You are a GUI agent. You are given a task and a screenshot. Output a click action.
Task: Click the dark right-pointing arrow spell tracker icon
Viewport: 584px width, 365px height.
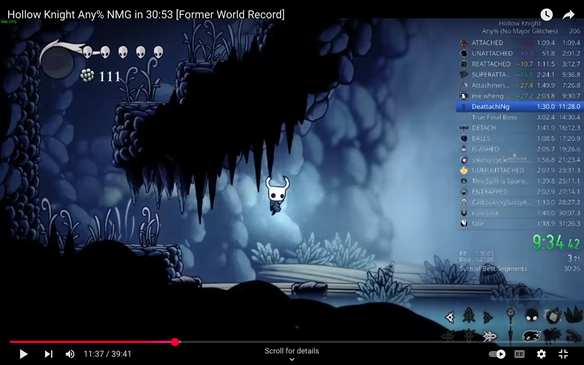[488, 317]
